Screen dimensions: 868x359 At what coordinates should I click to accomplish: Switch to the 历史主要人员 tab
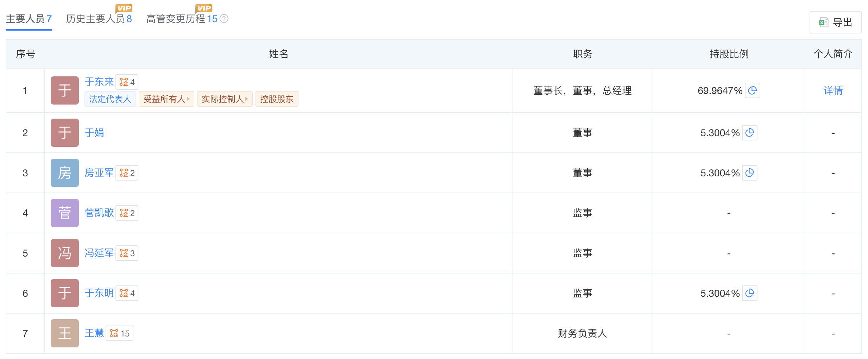[x=99, y=19]
